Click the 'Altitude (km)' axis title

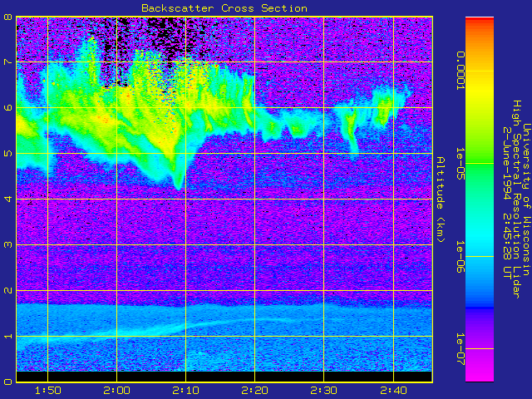441,199
